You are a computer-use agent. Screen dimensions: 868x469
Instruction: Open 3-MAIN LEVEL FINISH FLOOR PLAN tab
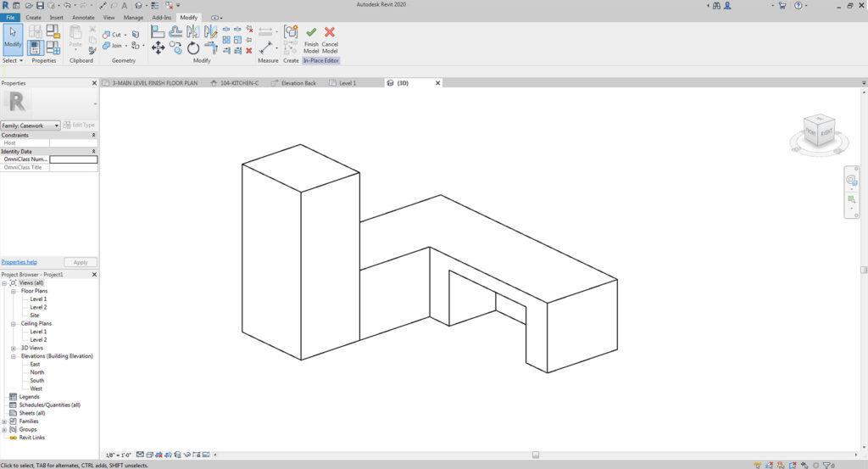[x=155, y=83]
